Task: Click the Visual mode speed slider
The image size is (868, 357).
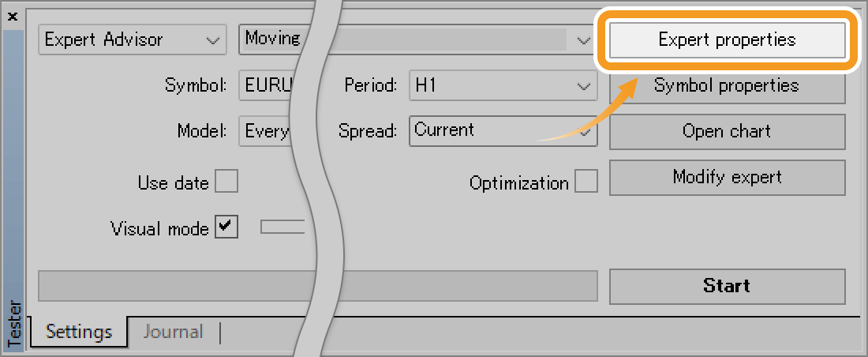Action: [x=282, y=227]
